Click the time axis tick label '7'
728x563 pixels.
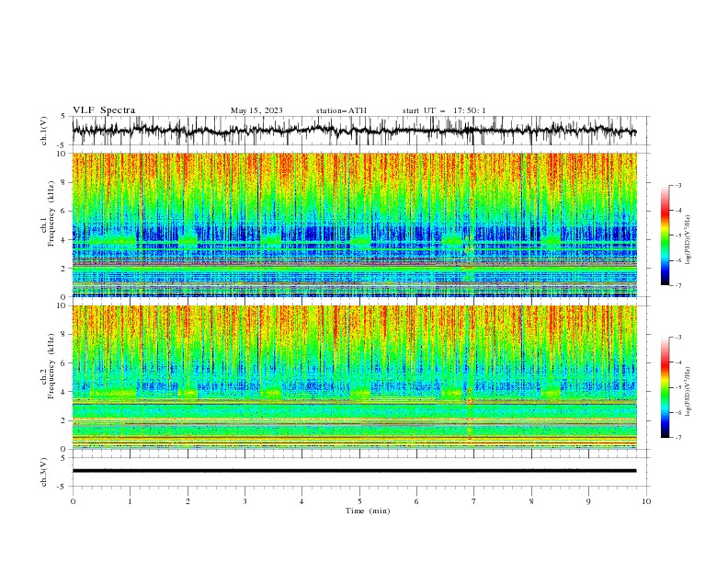click(x=473, y=501)
